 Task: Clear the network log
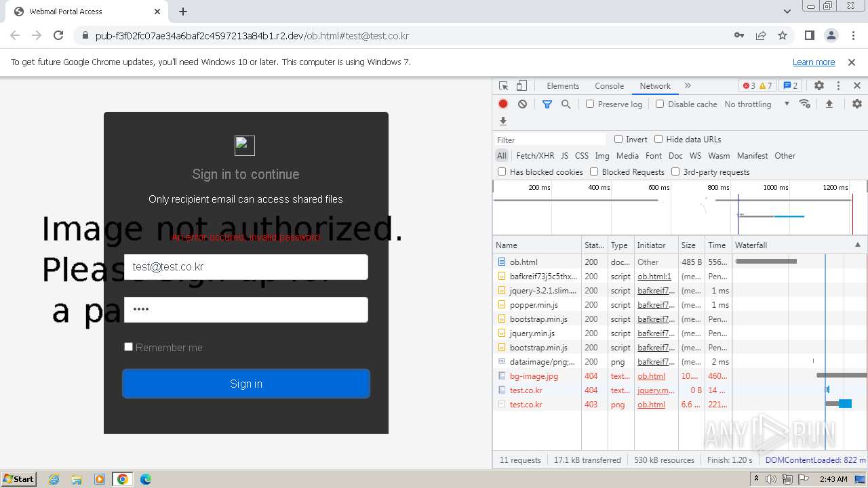[522, 104]
